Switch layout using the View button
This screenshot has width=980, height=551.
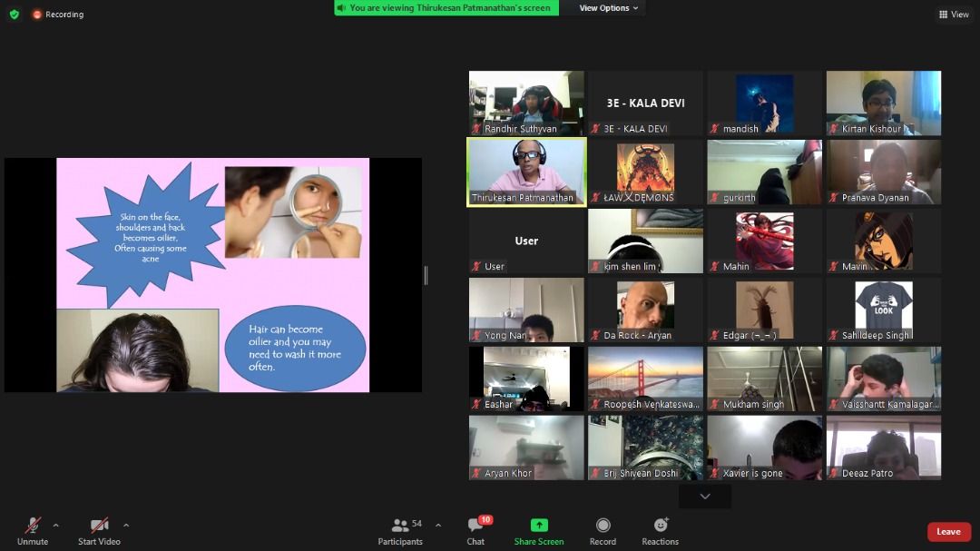point(954,15)
